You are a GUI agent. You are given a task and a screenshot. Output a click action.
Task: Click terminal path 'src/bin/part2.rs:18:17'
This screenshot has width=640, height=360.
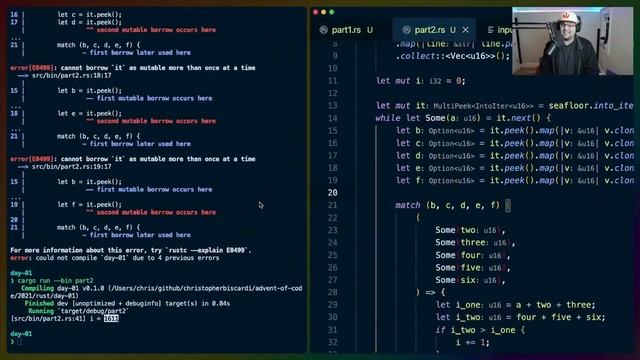(72, 76)
